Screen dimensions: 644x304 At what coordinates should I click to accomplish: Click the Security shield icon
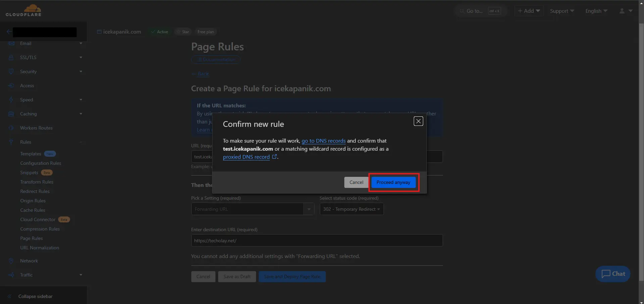[11, 71]
